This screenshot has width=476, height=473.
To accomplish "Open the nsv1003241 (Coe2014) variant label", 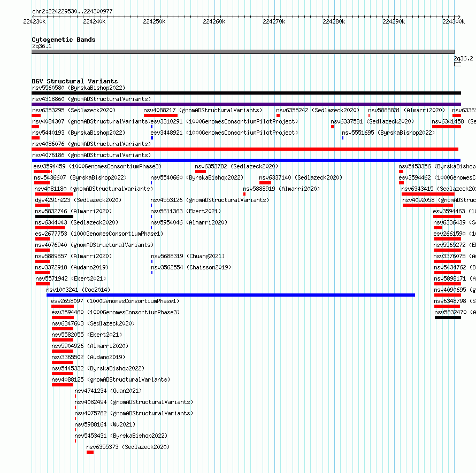I will (x=78, y=290).
